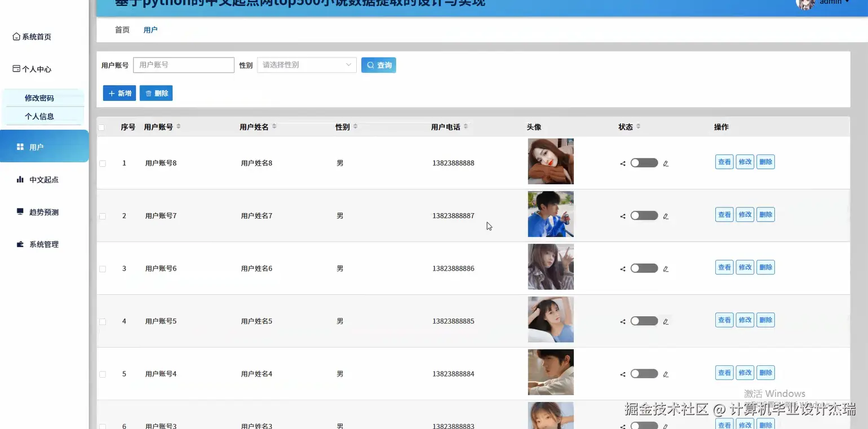
Task: Click 查看 for 用户账号5
Action: [x=724, y=320]
